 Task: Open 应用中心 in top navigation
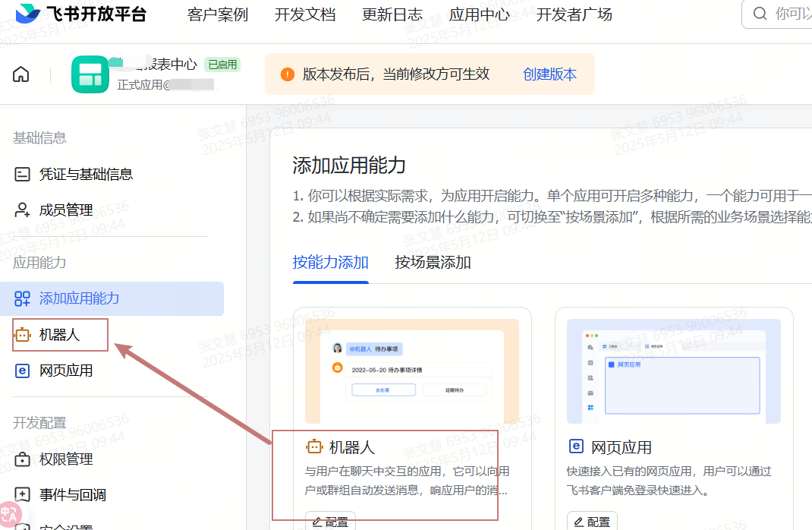tap(480, 14)
